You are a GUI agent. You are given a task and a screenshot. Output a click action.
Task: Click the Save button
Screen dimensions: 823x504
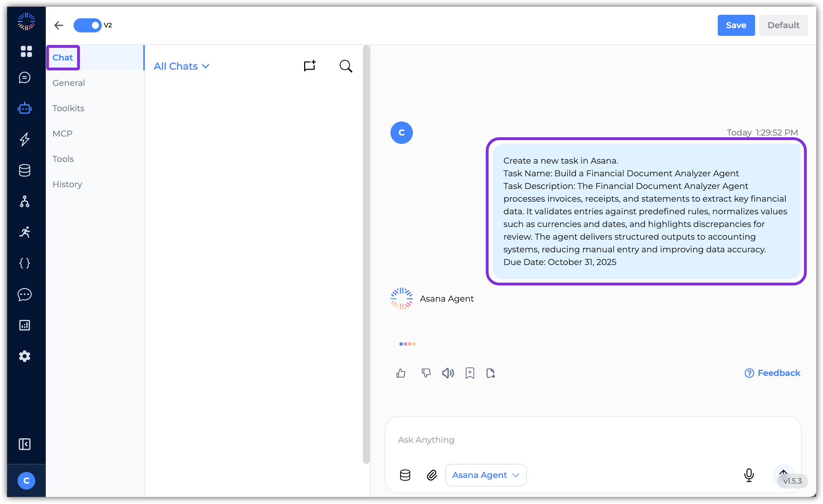[x=736, y=25]
